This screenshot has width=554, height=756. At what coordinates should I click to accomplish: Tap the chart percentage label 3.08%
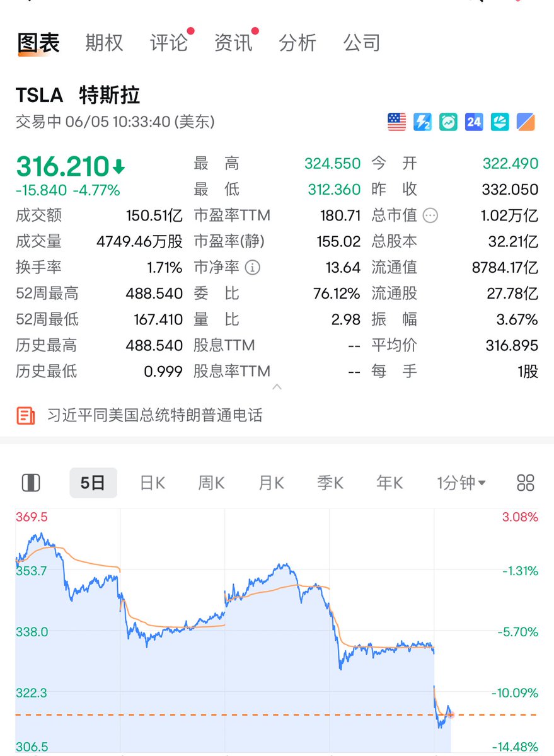(x=520, y=517)
